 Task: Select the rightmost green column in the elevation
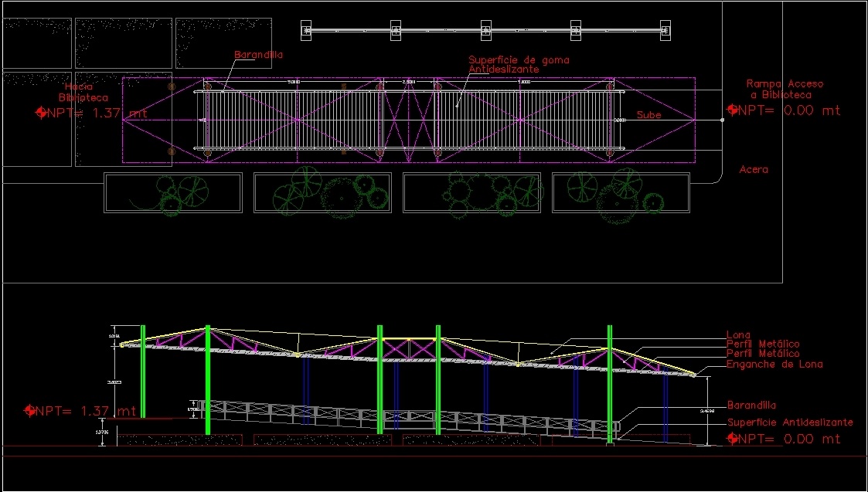tap(610, 382)
